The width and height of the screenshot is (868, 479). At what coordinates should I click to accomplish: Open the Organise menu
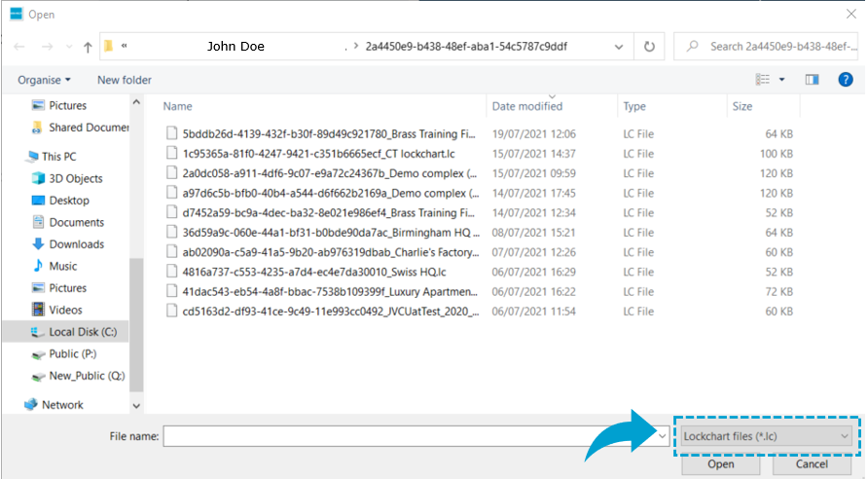(45, 80)
